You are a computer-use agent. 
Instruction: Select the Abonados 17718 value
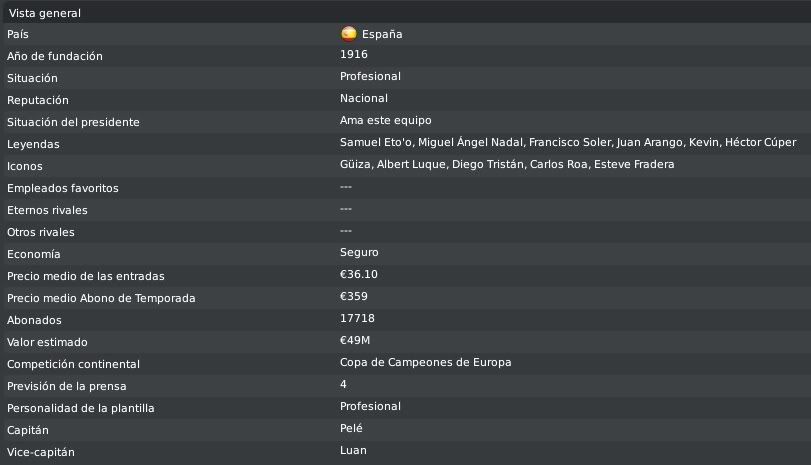point(357,319)
